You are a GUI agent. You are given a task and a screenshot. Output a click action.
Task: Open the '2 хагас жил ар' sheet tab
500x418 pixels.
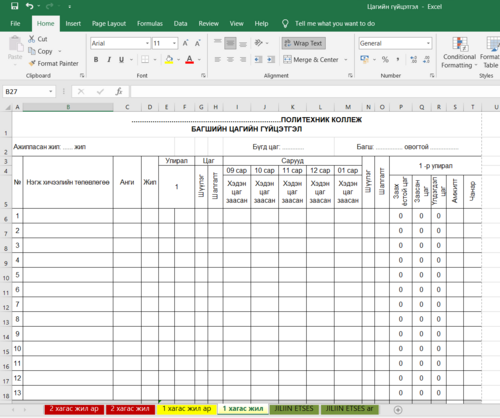[x=74, y=409]
